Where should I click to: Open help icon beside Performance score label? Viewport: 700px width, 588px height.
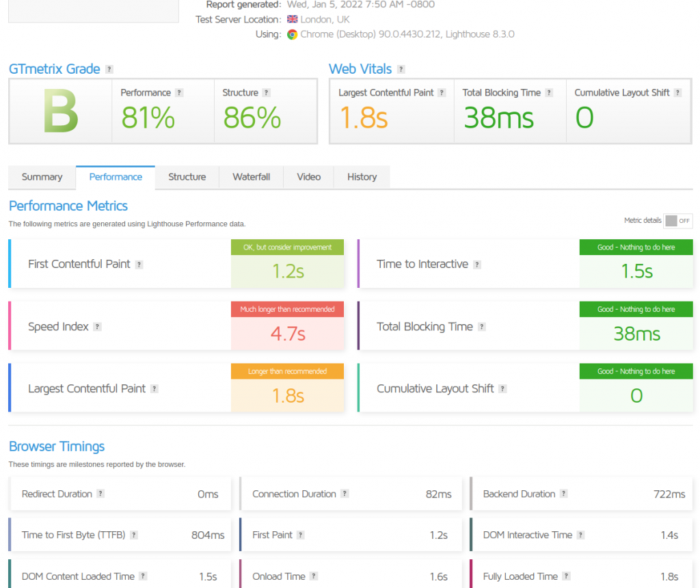(179, 93)
